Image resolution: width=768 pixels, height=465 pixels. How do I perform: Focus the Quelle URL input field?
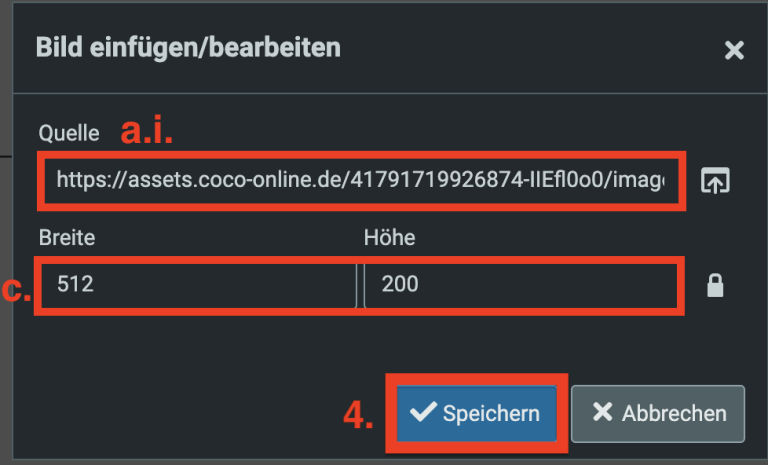tap(360, 181)
